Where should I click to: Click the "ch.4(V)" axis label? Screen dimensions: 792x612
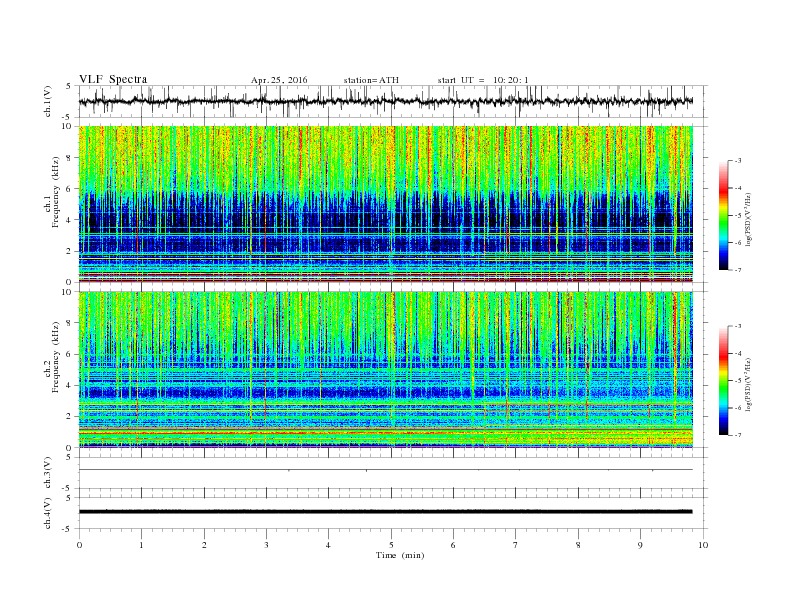48,514
